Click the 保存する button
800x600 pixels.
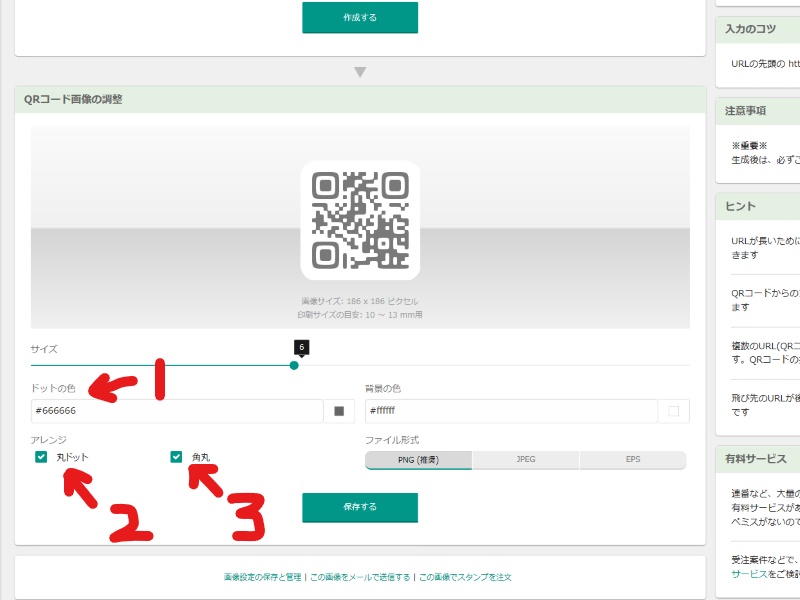tap(360, 507)
